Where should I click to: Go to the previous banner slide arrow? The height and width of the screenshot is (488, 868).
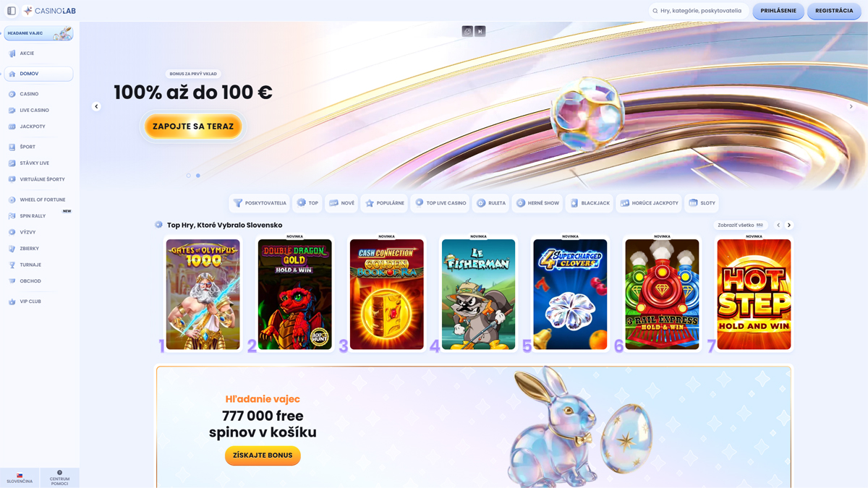96,106
